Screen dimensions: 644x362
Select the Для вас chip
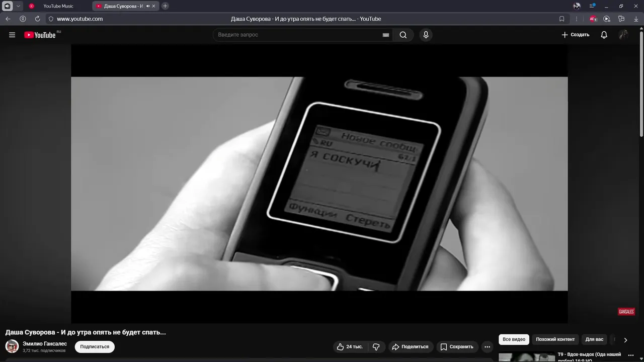click(594, 339)
